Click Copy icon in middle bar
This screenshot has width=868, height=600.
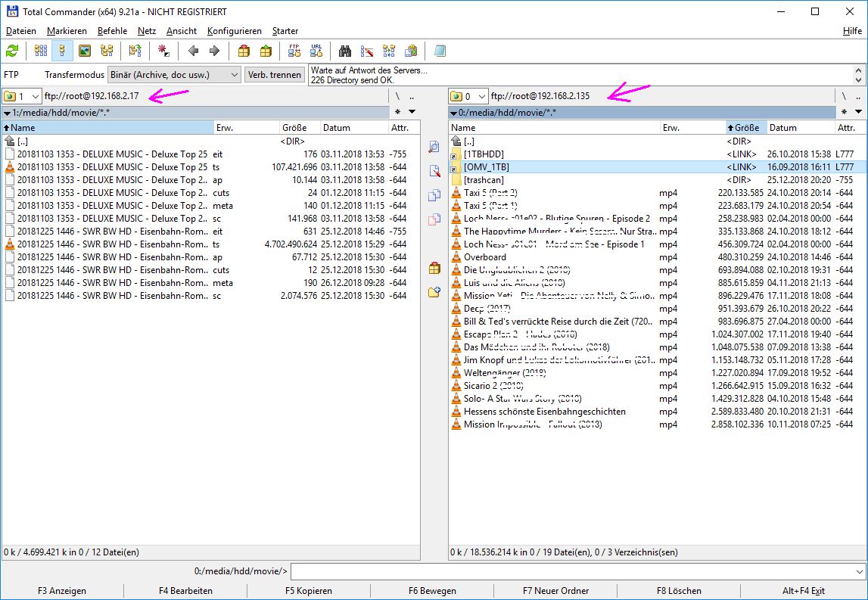click(x=434, y=195)
